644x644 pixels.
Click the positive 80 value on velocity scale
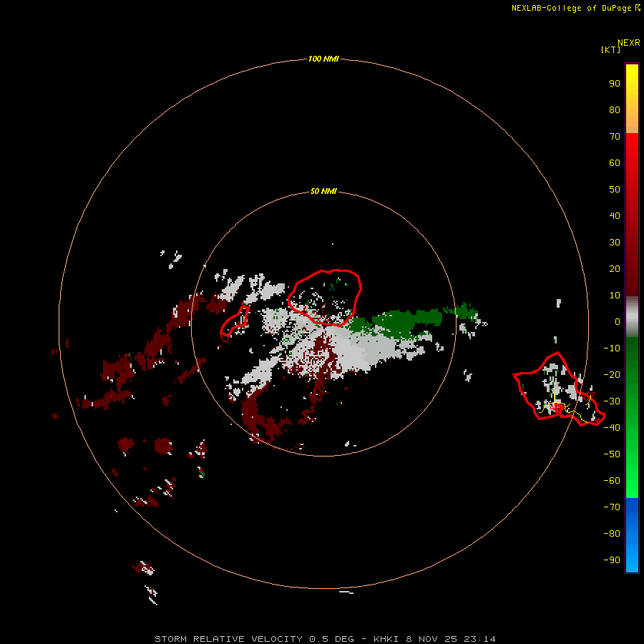click(x=615, y=109)
